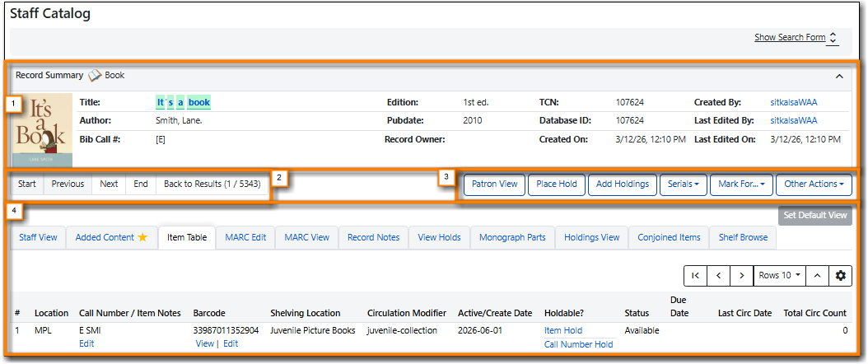Select the Item Table tab
The height and width of the screenshot is (364, 868).
point(187,237)
